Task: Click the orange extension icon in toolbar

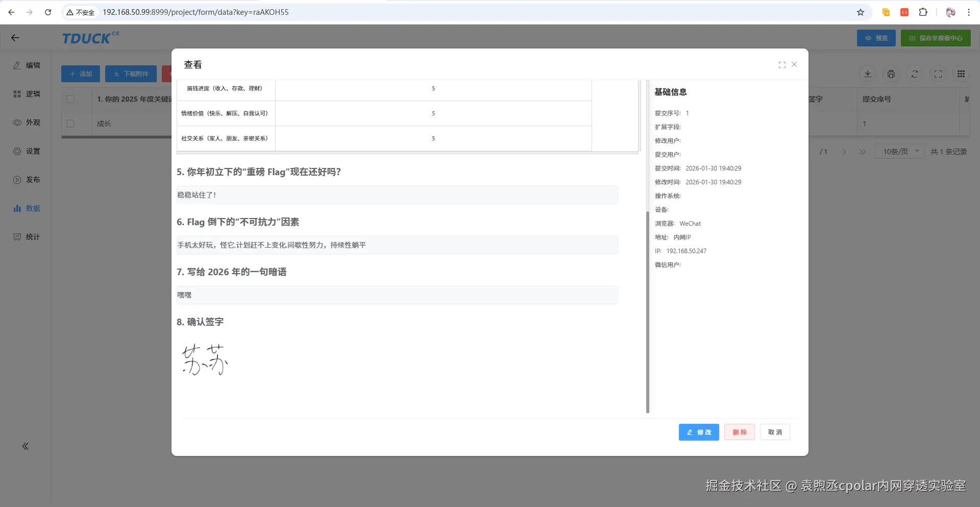Action: (x=886, y=12)
